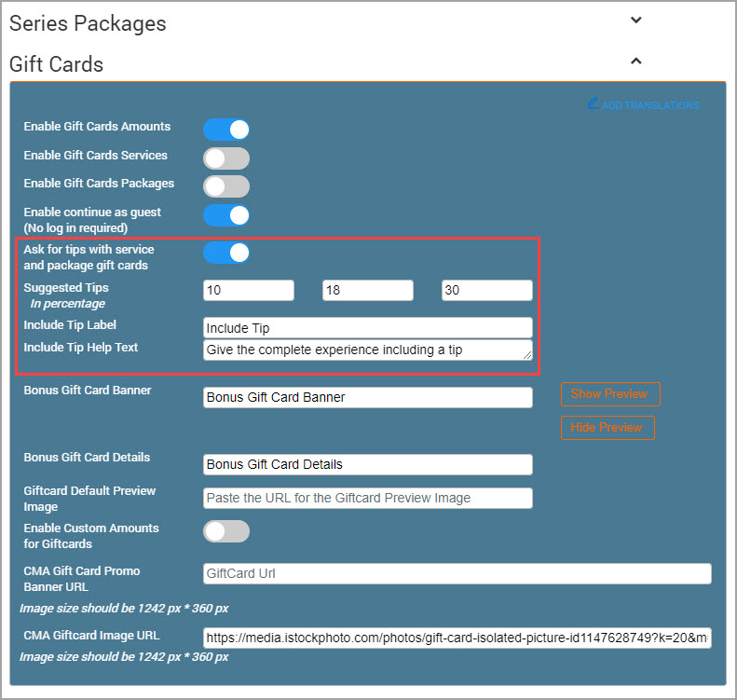The width and height of the screenshot is (737, 700).
Task: Open the ADD TRANSLATIONS link
Action: point(650,105)
